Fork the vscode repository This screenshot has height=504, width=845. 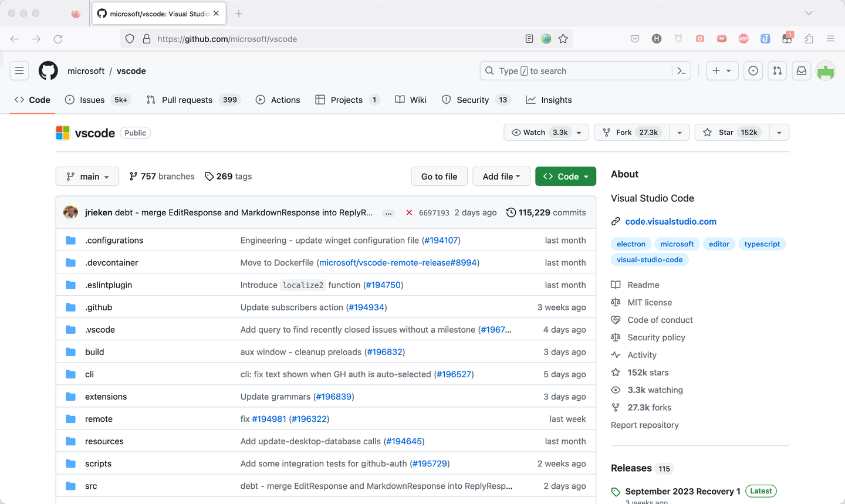click(632, 133)
